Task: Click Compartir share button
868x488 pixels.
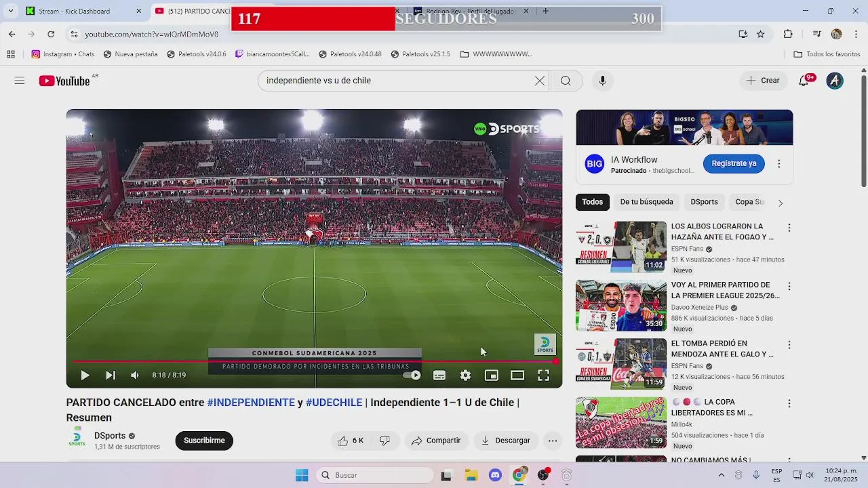Action: (436, 441)
